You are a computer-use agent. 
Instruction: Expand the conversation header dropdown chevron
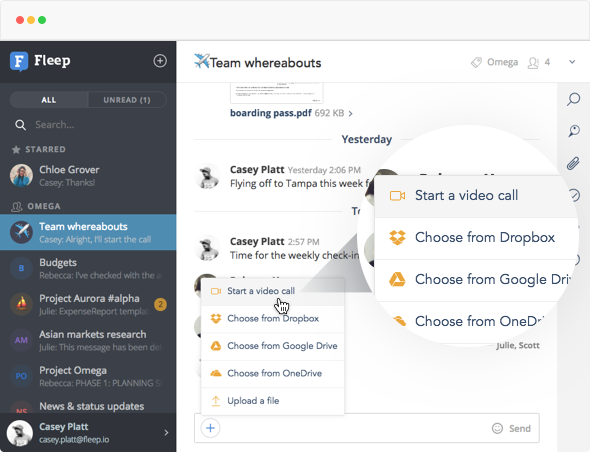click(572, 62)
